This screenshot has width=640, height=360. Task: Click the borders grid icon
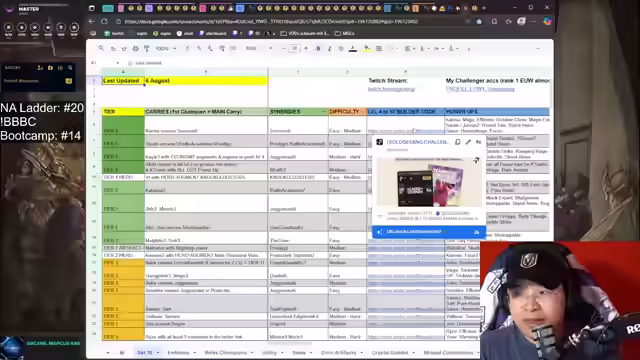pos(379,49)
